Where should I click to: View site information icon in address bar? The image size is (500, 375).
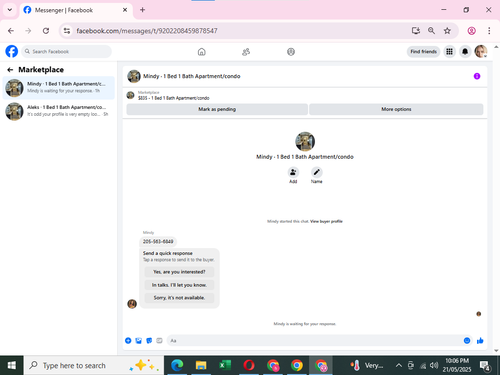click(67, 31)
